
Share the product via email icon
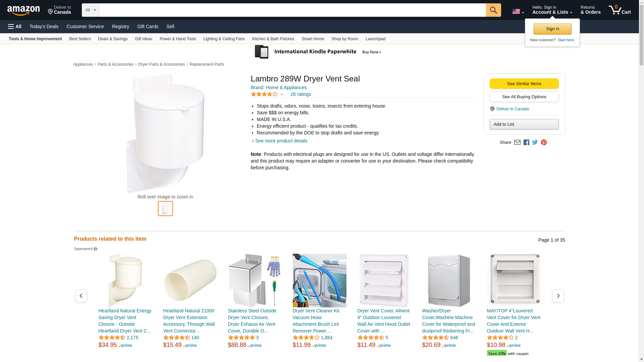click(x=517, y=142)
